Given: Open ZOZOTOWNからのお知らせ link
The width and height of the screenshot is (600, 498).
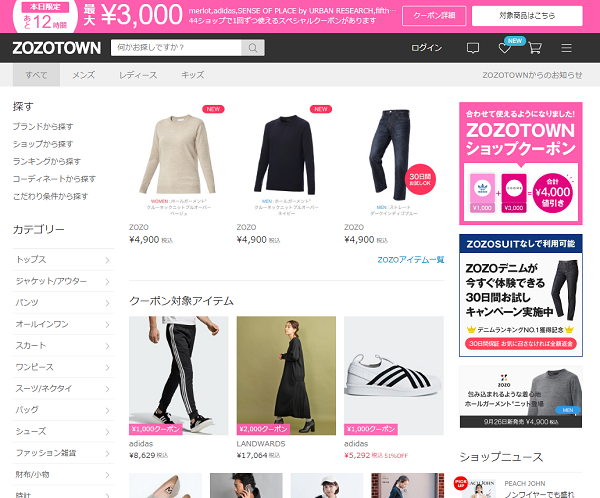Looking at the screenshot, I should pyautogui.click(x=532, y=75).
